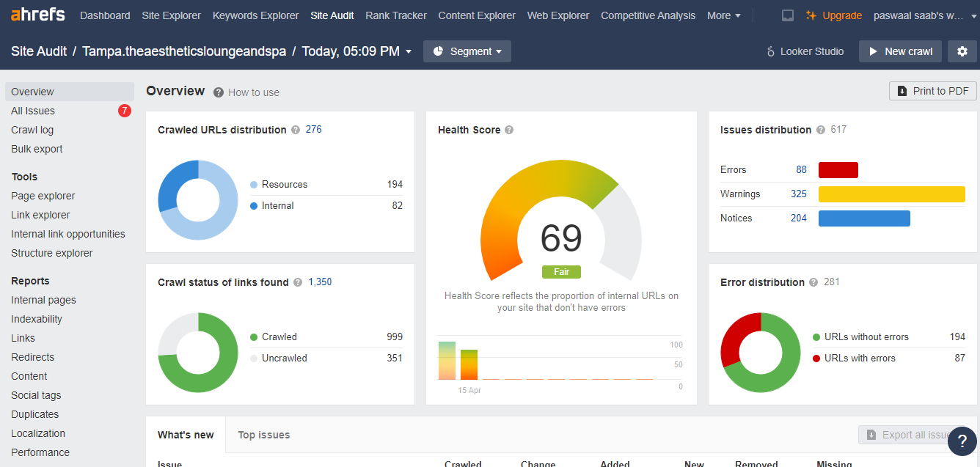
Task: Click info icon beside Crawl status of links found
Action: [298, 282]
